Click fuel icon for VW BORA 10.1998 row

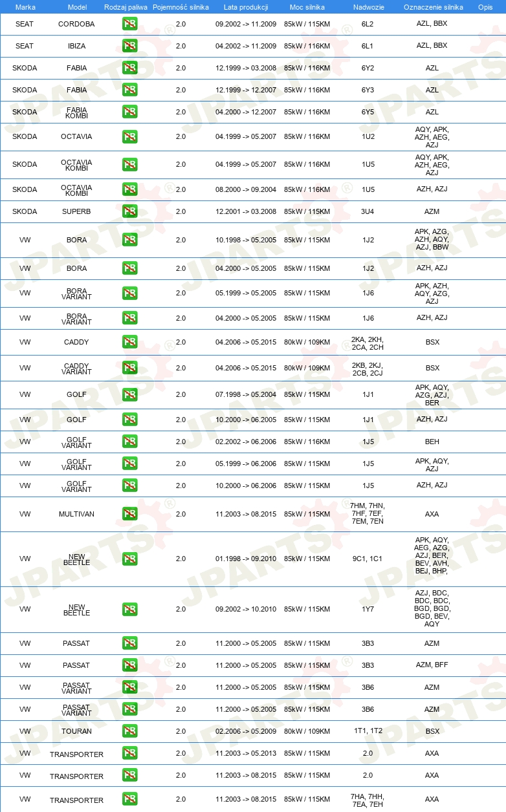click(x=129, y=240)
